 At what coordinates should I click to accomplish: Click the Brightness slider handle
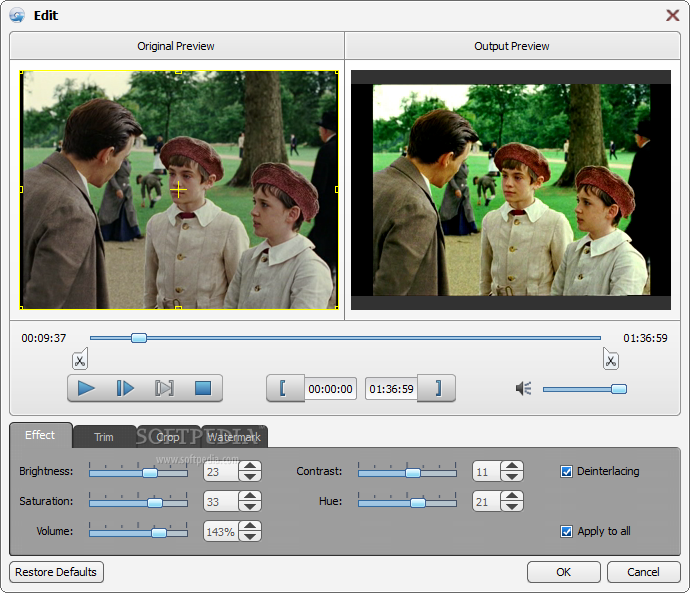[150, 473]
